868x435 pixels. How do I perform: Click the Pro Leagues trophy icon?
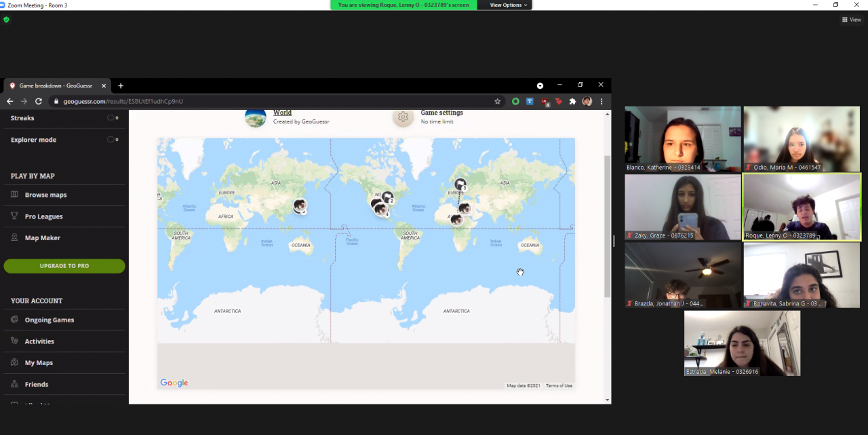coord(14,216)
